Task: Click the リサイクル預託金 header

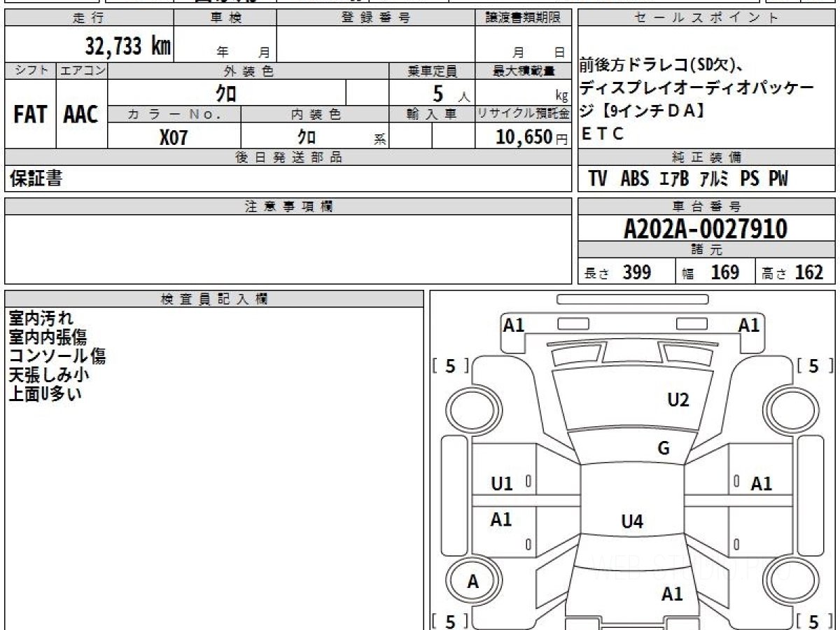Action: point(524,114)
